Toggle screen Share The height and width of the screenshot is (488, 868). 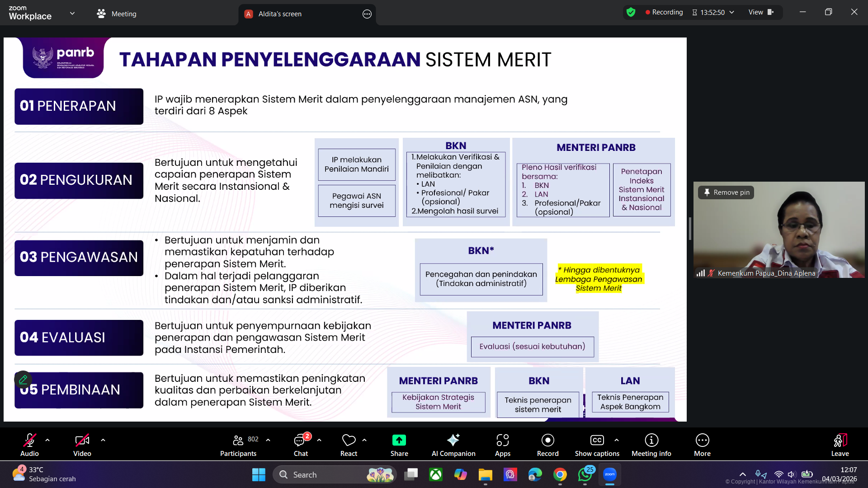click(x=399, y=444)
